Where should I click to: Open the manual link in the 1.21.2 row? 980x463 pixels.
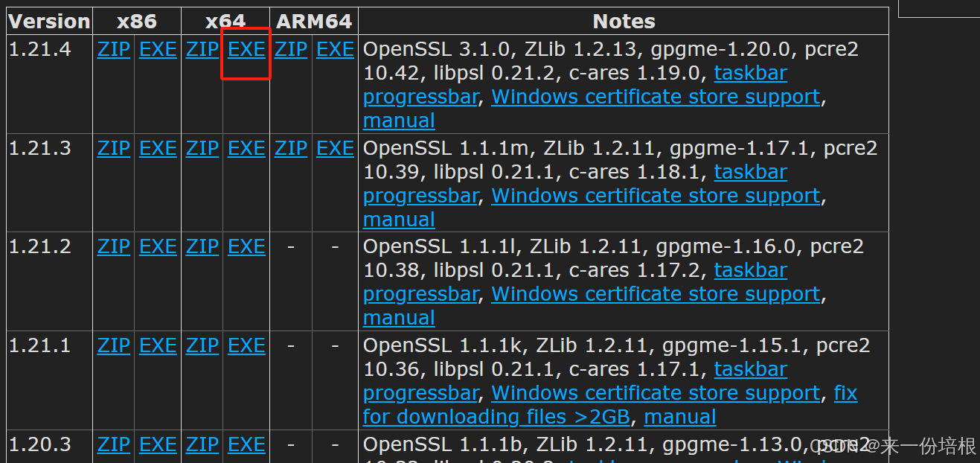click(x=399, y=319)
